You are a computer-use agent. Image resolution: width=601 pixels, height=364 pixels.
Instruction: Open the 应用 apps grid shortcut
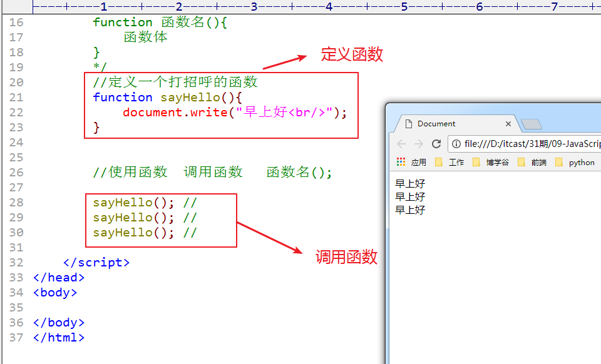(411, 162)
